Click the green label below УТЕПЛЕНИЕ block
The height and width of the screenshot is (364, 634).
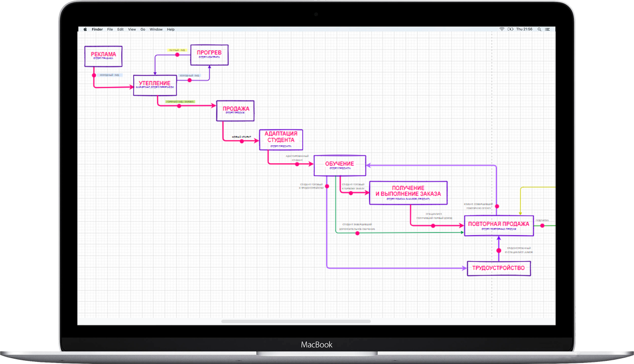point(180,101)
